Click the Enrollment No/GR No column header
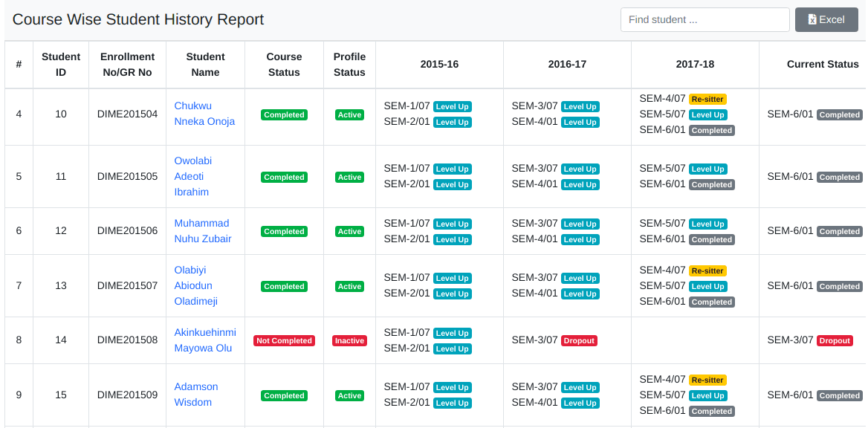The width and height of the screenshot is (868, 428). click(x=127, y=65)
